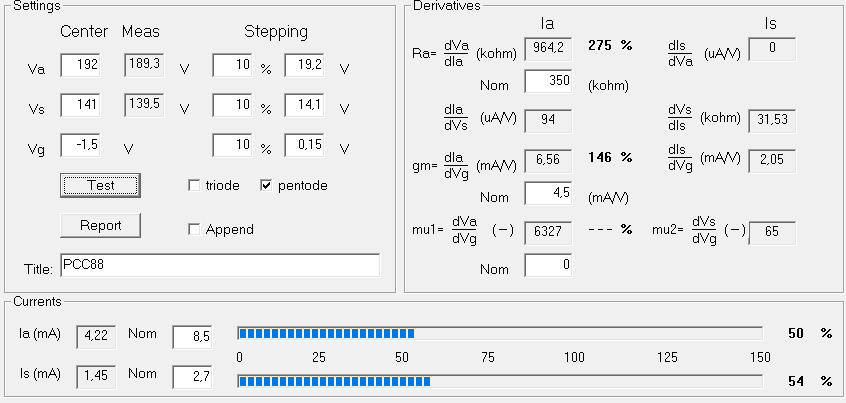
Task: Select the Vg Center field showing -1,5
Action: click(80, 145)
